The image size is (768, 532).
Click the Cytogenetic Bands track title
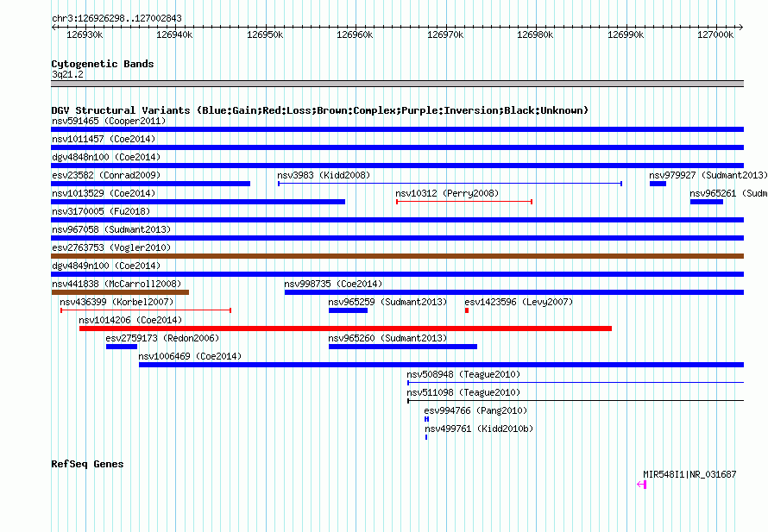click(x=103, y=64)
